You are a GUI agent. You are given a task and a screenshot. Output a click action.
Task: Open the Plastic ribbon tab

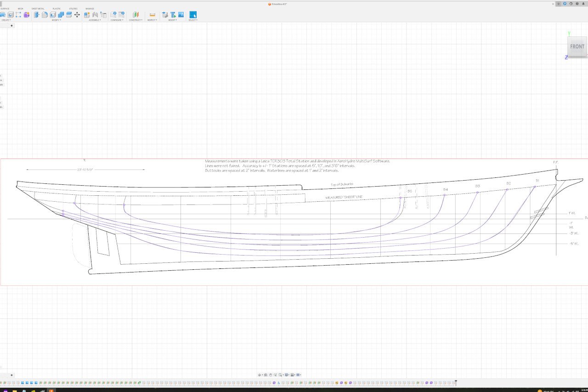[x=57, y=8]
